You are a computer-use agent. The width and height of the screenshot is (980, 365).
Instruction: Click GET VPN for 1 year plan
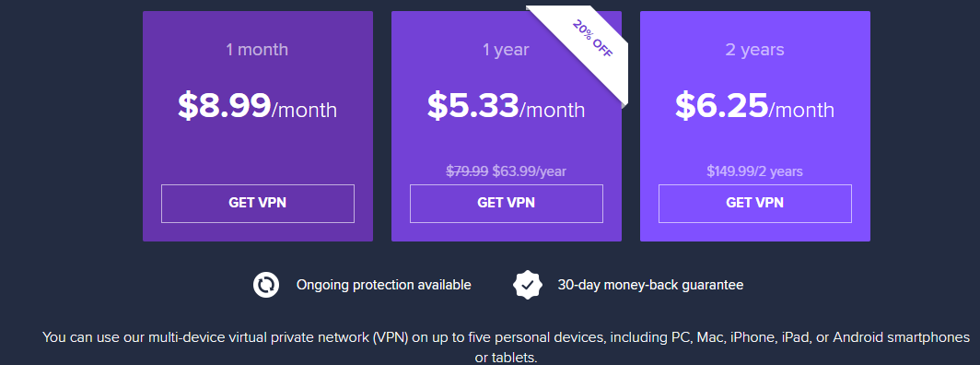click(507, 204)
